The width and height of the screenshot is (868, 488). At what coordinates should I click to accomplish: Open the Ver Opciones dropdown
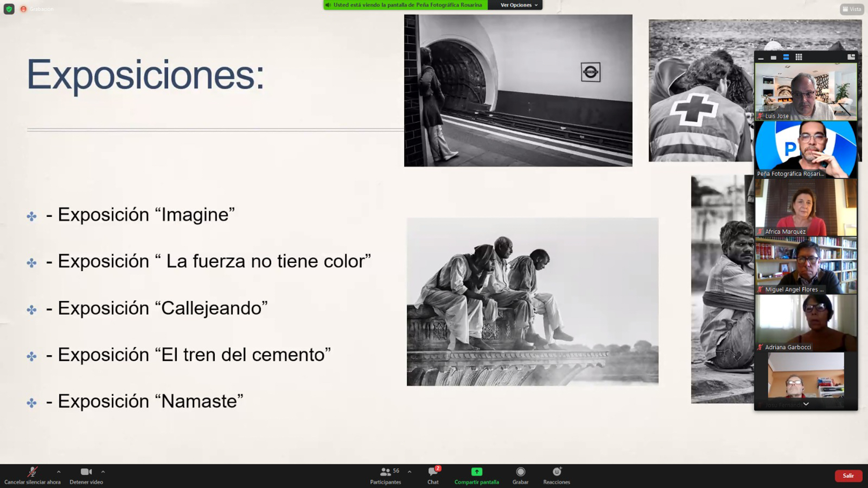coord(519,5)
